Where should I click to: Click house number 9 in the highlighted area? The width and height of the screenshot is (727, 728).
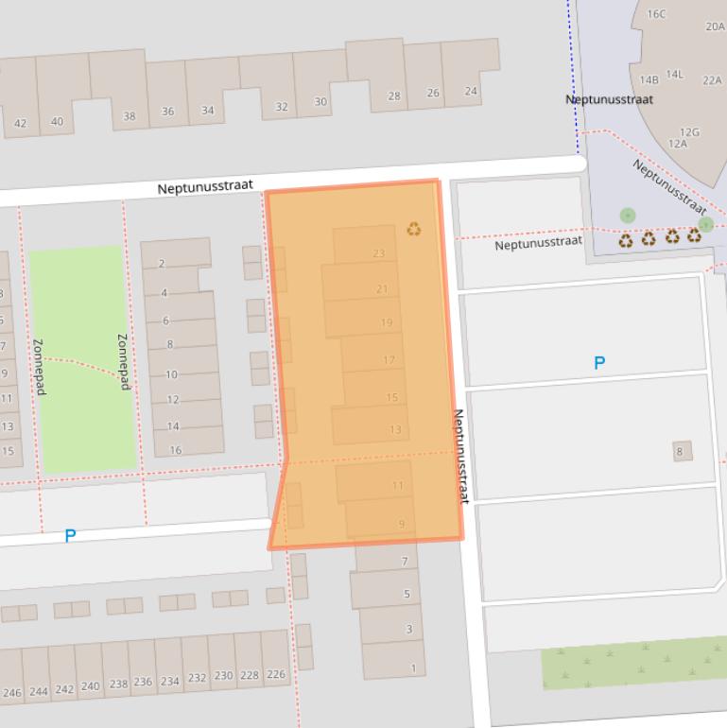(402, 524)
